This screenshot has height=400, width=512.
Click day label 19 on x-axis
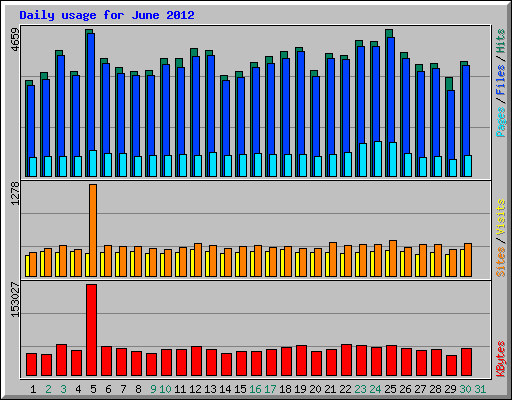(x=300, y=389)
